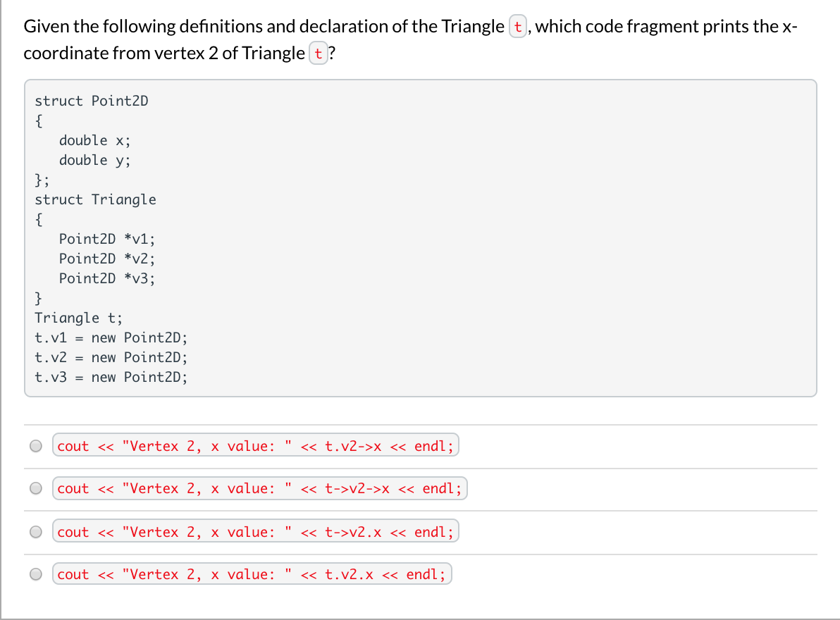Image resolution: width=840 pixels, height=620 pixels.
Task: Click the code block showing struct definitions
Action: [x=419, y=240]
